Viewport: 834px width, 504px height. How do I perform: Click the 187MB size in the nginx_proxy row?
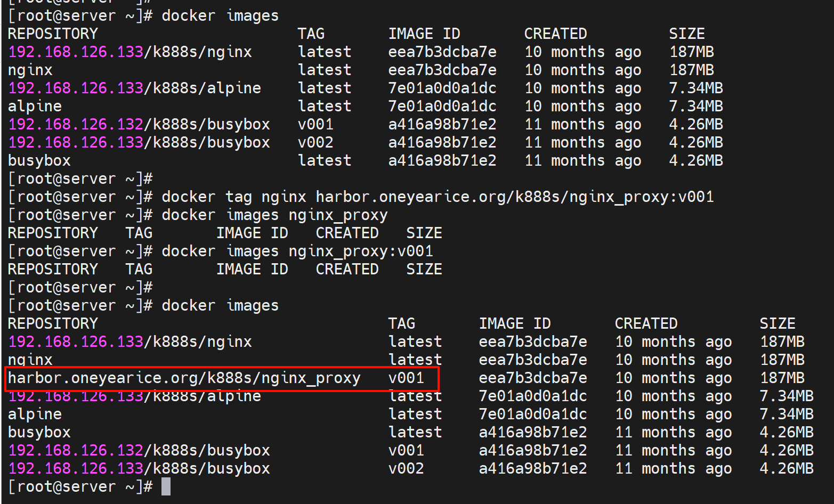pyautogui.click(x=782, y=378)
